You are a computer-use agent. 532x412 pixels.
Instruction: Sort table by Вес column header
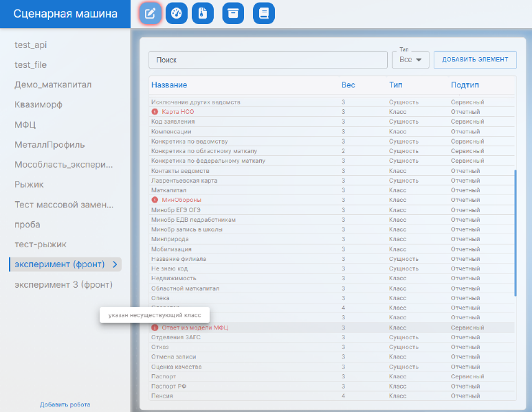click(348, 84)
